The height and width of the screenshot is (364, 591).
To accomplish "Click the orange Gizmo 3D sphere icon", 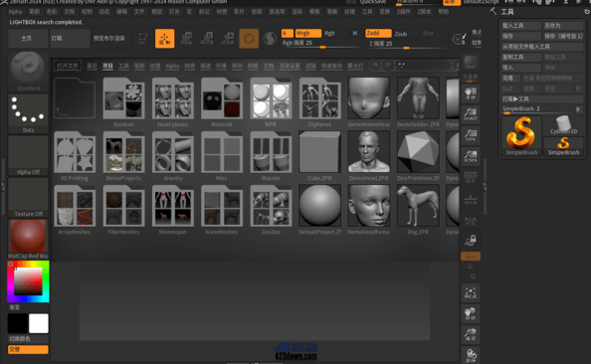I will pos(249,39).
